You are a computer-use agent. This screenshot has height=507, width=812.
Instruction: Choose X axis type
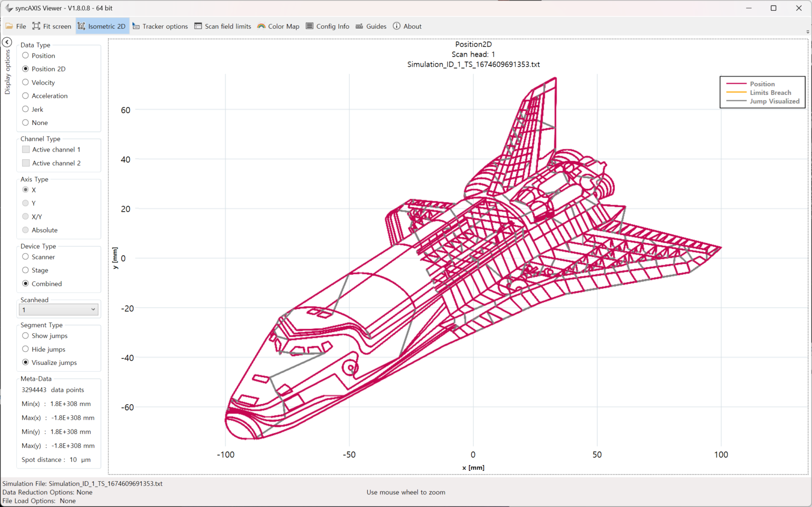(25, 190)
